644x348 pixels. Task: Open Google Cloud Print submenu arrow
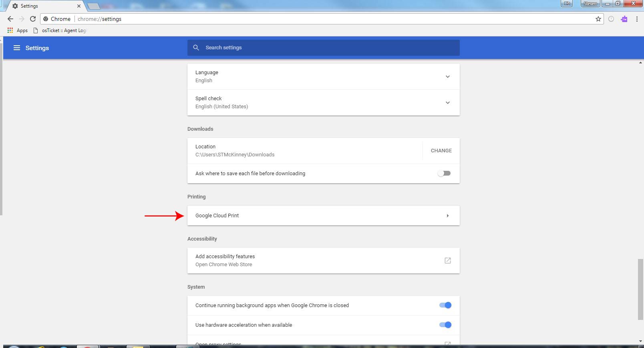(447, 216)
